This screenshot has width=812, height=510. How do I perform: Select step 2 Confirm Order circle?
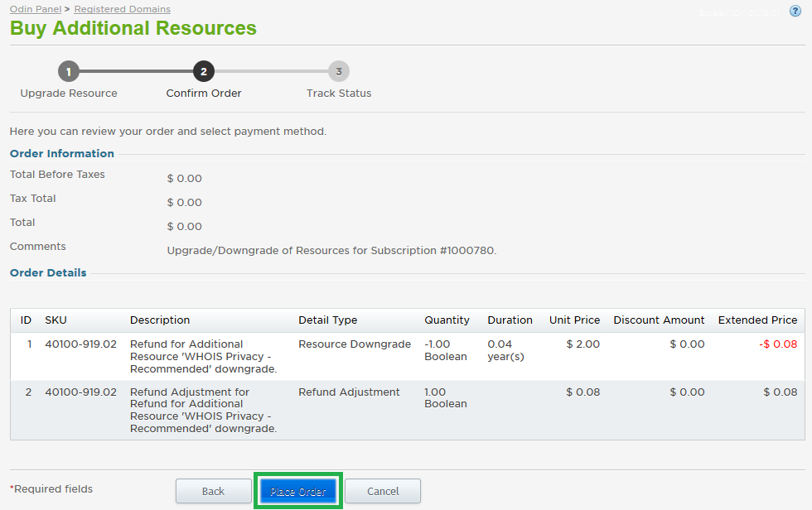point(204,71)
